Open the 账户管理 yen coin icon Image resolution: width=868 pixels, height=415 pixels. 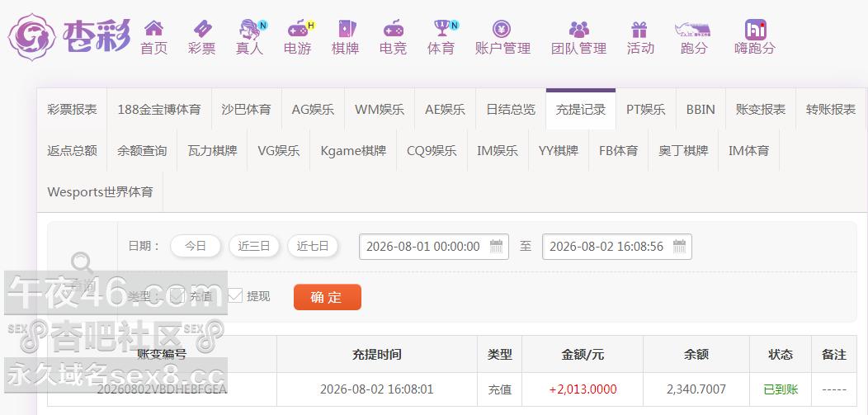click(x=502, y=28)
